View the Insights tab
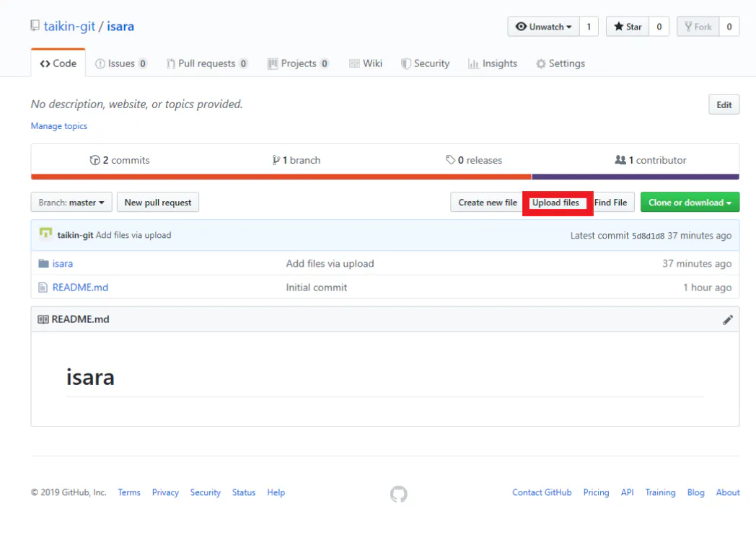This screenshot has width=756, height=537. click(x=493, y=63)
